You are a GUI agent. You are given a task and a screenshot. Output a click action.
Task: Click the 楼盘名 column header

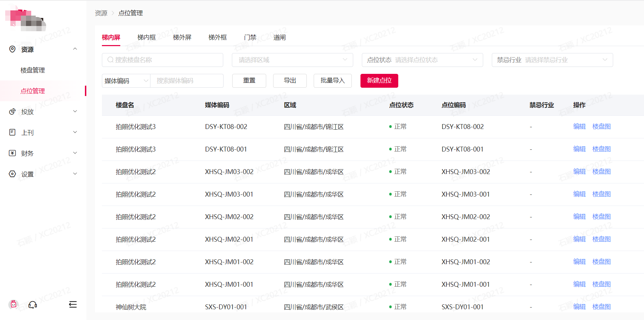pos(125,105)
